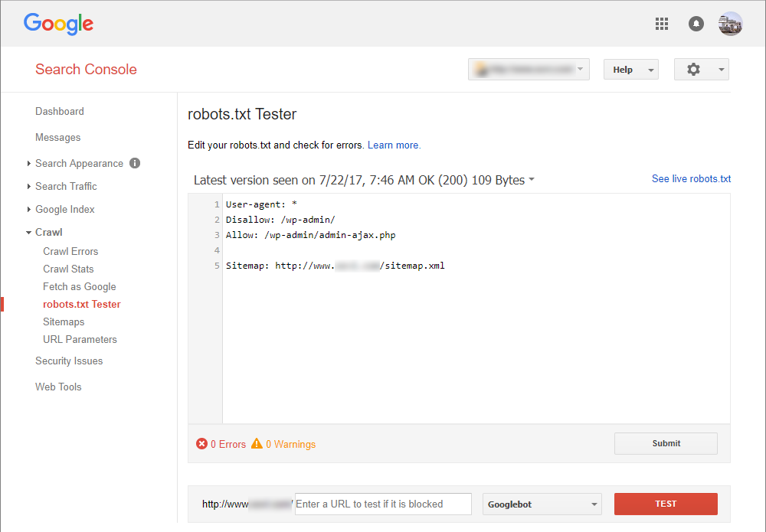
Task: Click the 0 Warnings label
Action: [x=290, y=444]
